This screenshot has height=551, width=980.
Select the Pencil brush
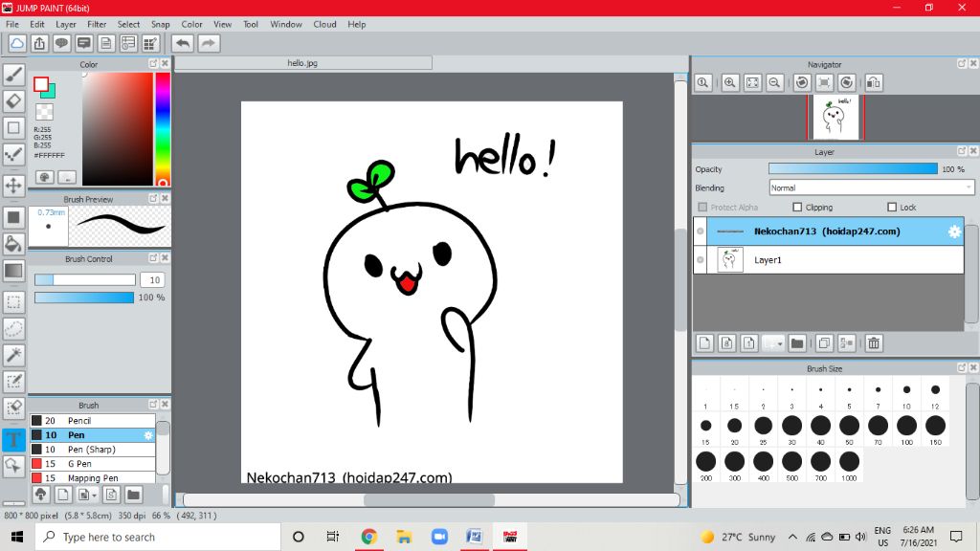93,421
